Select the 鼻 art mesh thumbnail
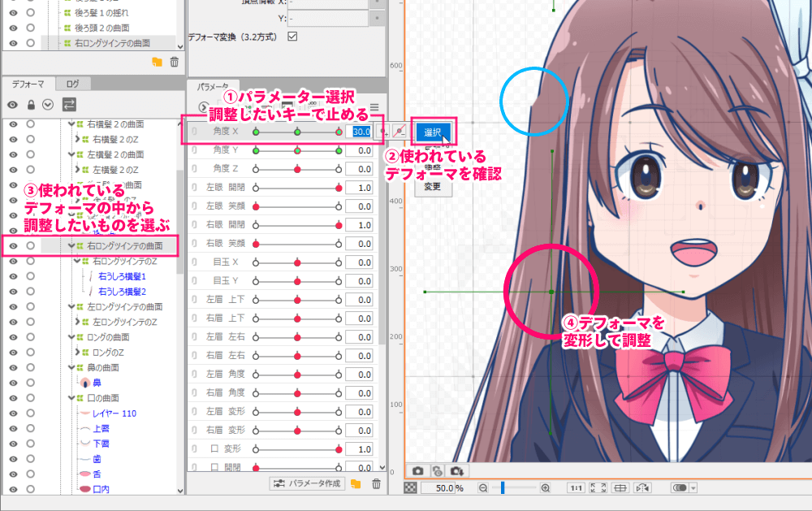The width and height of the screenshot is (812, 511). 85,383
